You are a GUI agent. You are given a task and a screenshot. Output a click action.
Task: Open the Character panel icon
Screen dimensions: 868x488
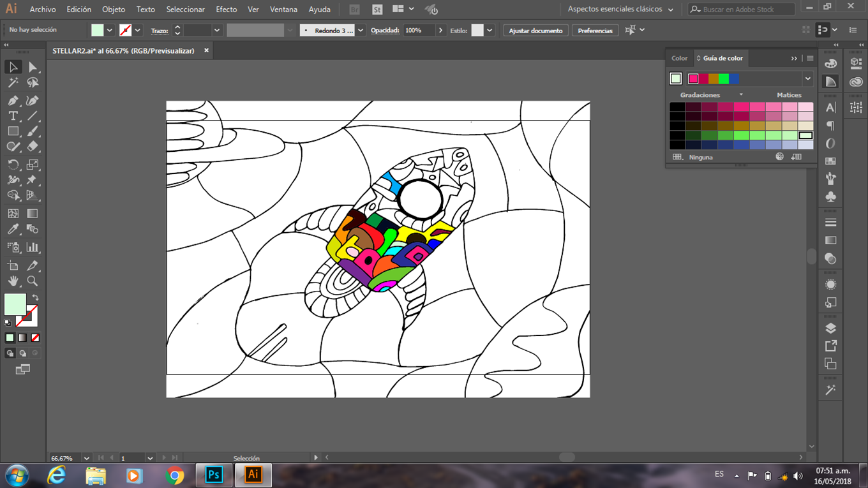point(830,108)
